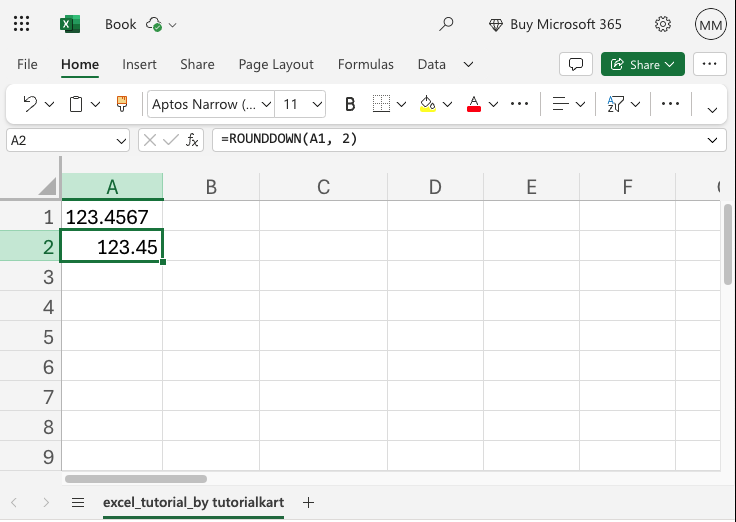Screen dimensions: 736x522
Task: Open the File menu
Action: click(x=27, y=64)
